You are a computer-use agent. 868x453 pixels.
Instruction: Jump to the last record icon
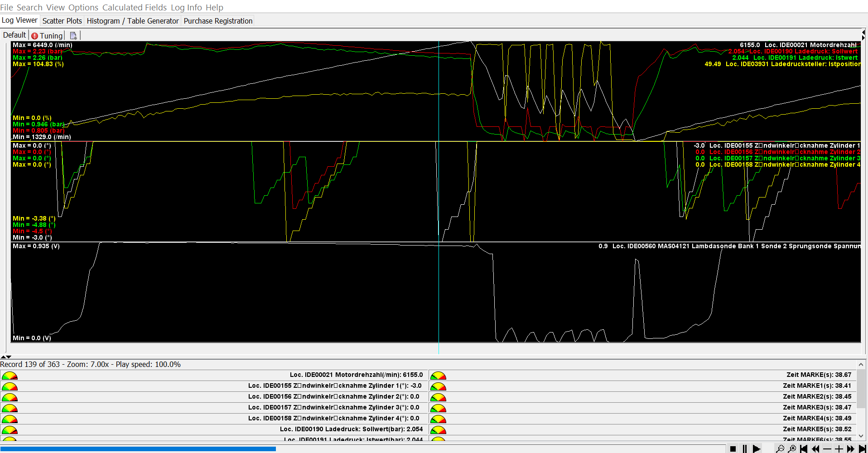(862, 449)
